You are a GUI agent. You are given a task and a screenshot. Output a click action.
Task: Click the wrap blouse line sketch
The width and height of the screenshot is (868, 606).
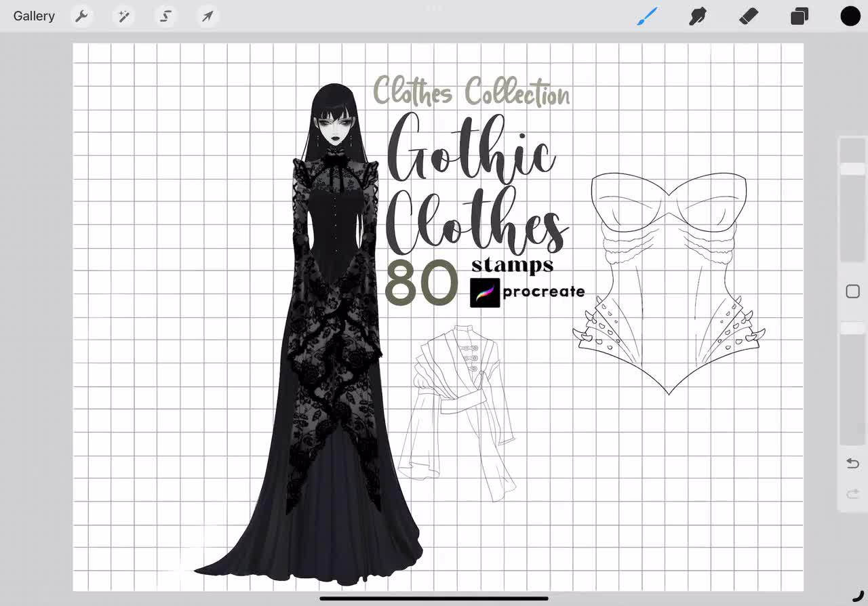[458, 413]
